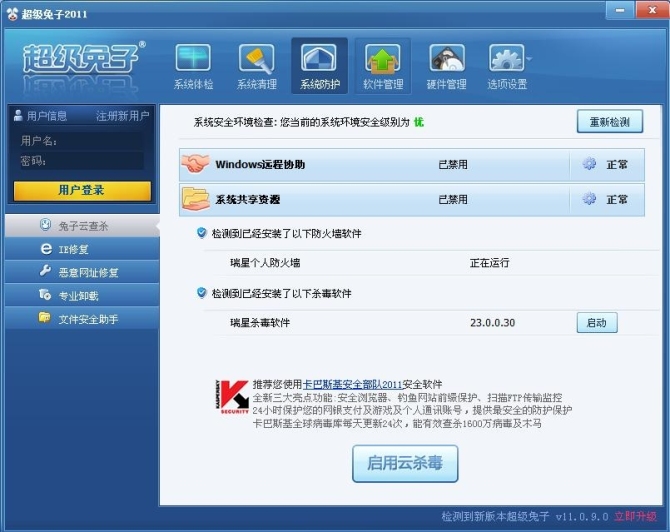Click the user silhouette icon next to 用户信息
Image resolution: width=670 pixels, height=532 pixels.
pyautogui.click(x=18, y=115)
